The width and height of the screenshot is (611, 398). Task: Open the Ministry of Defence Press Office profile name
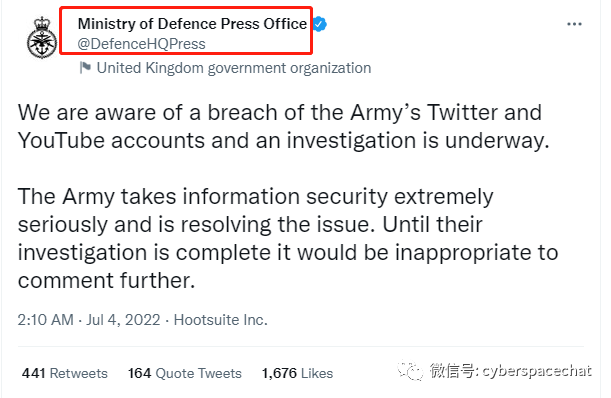(192, 24)
